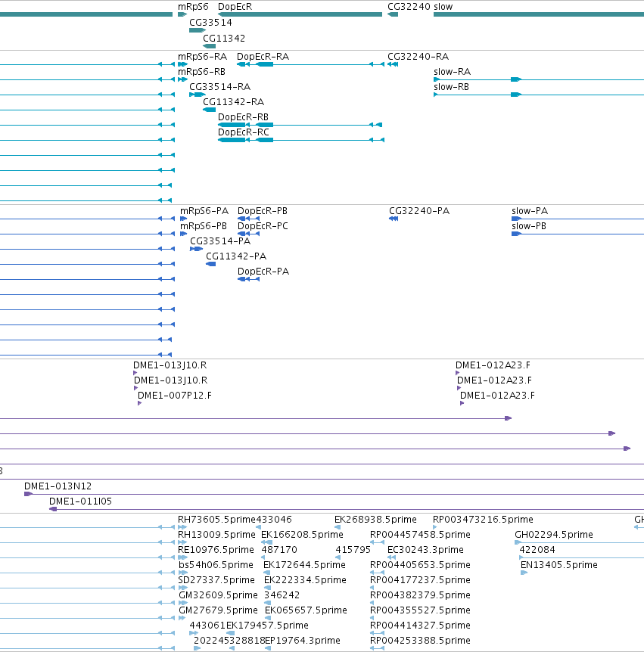Select EST EK166208.5prime
Screen dimensions: 644x652
(x=302, y=534)
